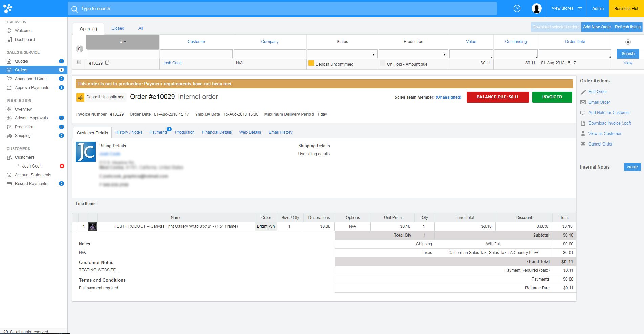Open the Production filter dropdown
Image resolution: width=644 pixels, height=334 pixels.
pos(413,54)
